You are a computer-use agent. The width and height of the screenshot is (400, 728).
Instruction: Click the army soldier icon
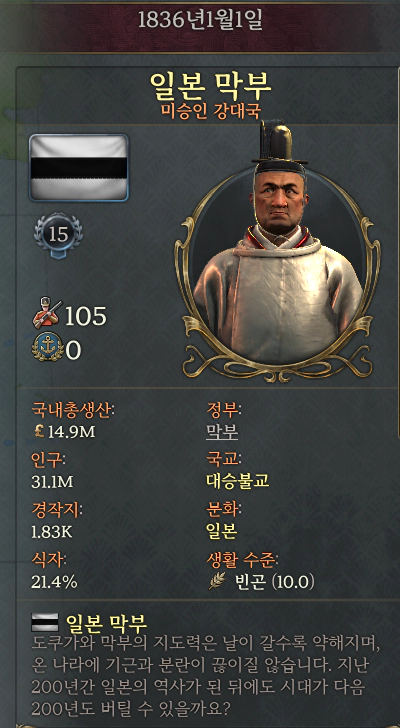coord(46,313)
